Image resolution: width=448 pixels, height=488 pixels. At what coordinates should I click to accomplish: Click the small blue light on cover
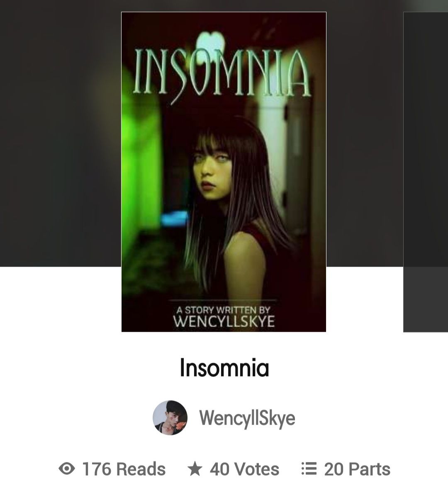pos(174,217)
